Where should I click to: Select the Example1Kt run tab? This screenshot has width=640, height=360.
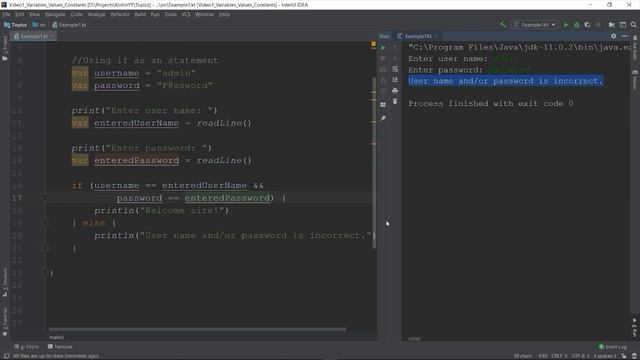418,36
